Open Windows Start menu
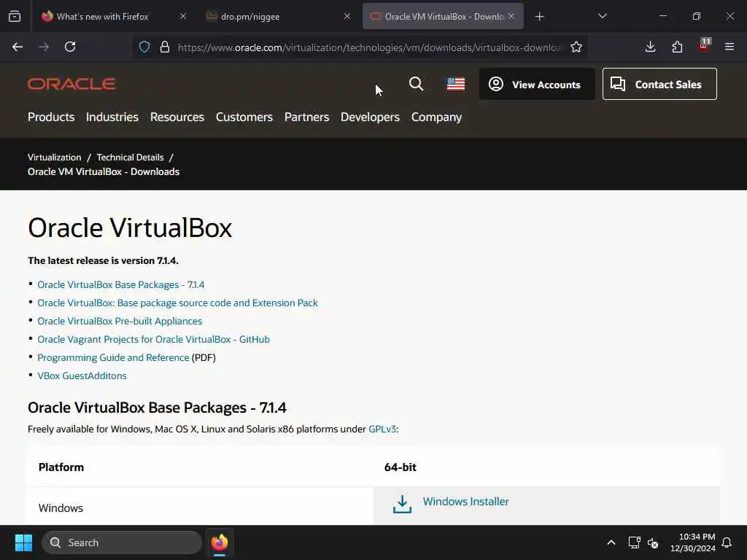The height and width of the screenshot is (560, 747). pos(23,542)
